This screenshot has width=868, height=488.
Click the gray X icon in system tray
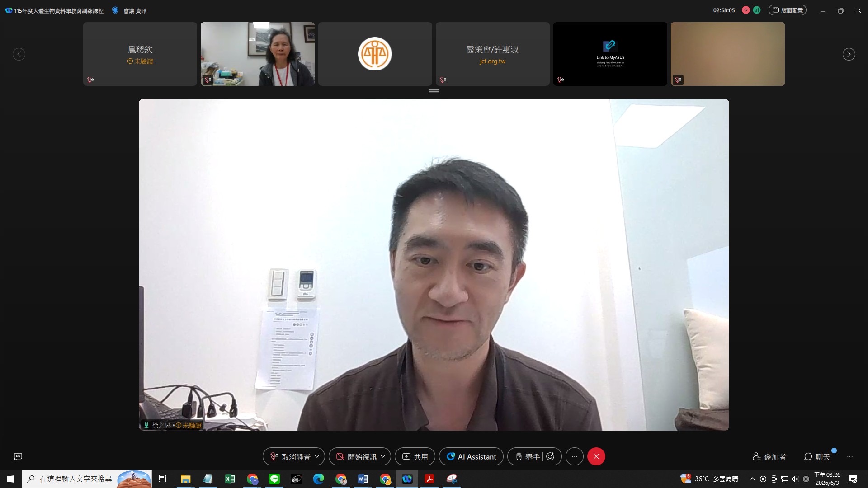pos(806,479)
